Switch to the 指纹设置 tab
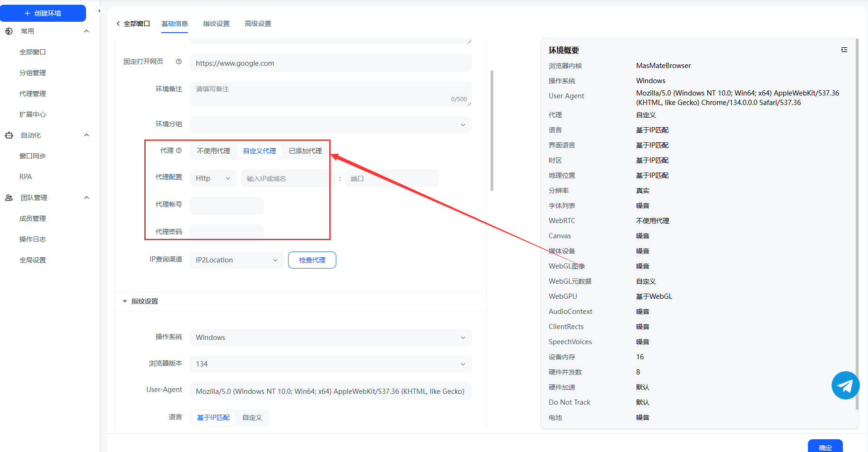 coord(216,24)
